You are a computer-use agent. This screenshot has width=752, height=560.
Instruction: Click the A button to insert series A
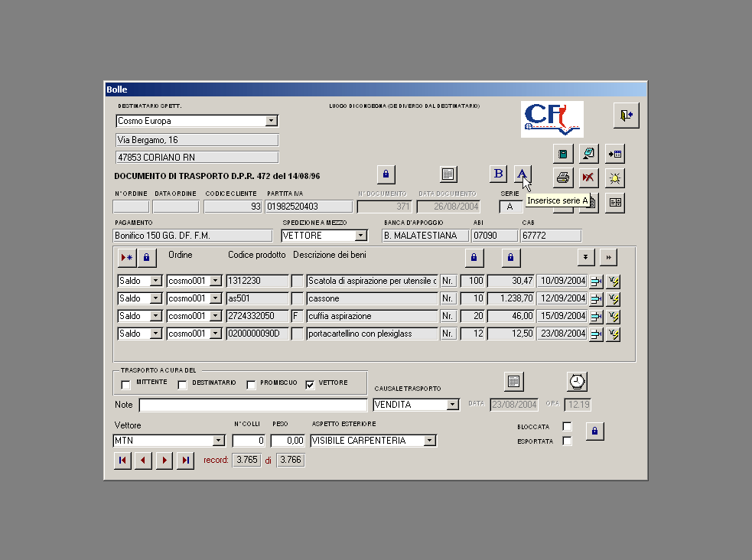[522, 174]
